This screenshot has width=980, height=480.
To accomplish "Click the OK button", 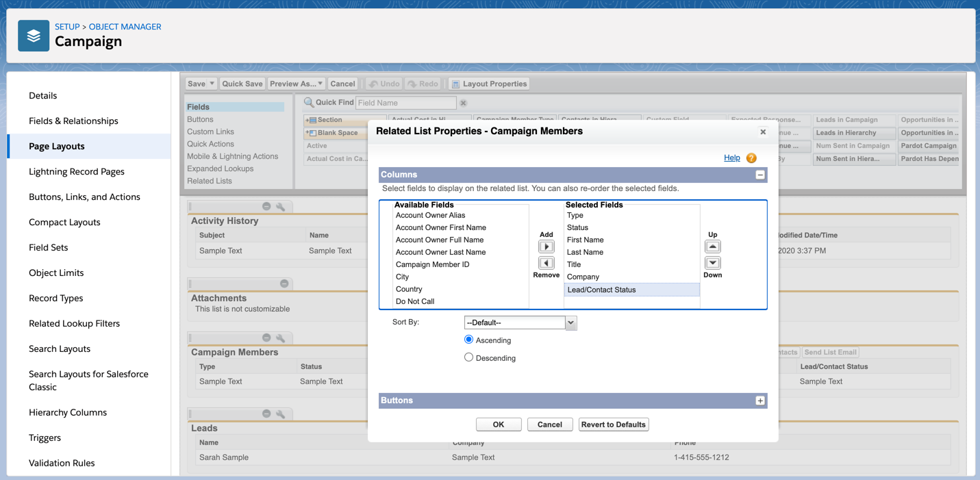I will click(498, 425).
